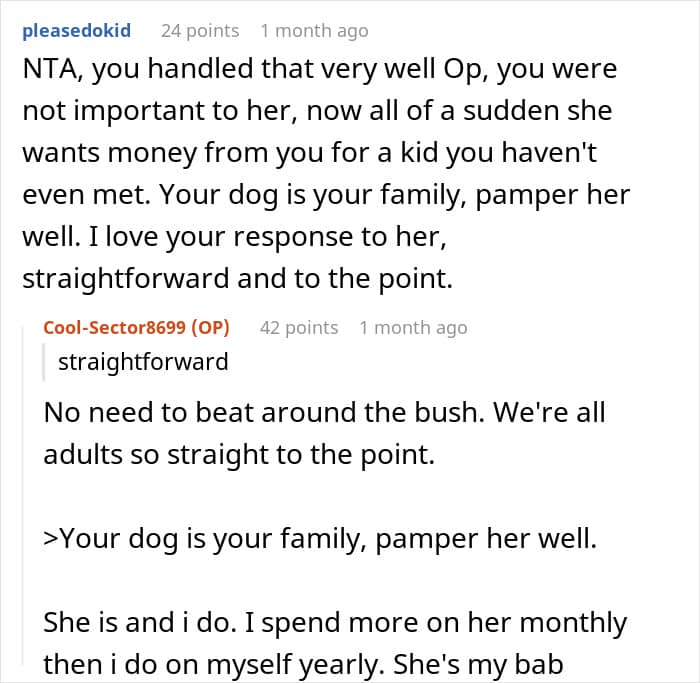Click the "NTA" text opening the comment
The width and height of the screenshot is (700, 683).
pos(43,71)
